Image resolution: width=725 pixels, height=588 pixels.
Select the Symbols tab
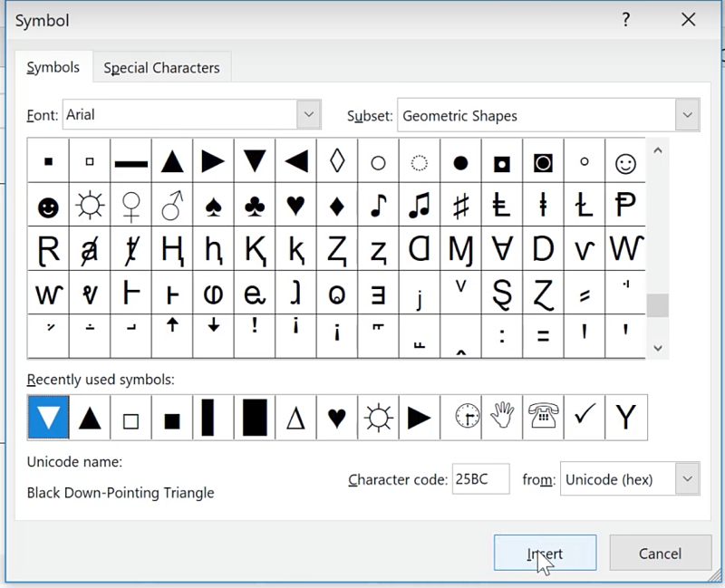click(x=53, y=68)
